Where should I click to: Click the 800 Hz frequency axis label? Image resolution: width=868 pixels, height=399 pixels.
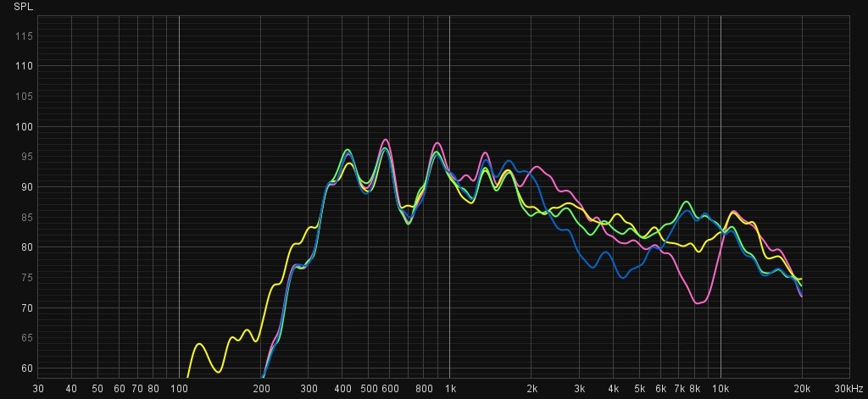pyautogui.click(x=424, y=389)
